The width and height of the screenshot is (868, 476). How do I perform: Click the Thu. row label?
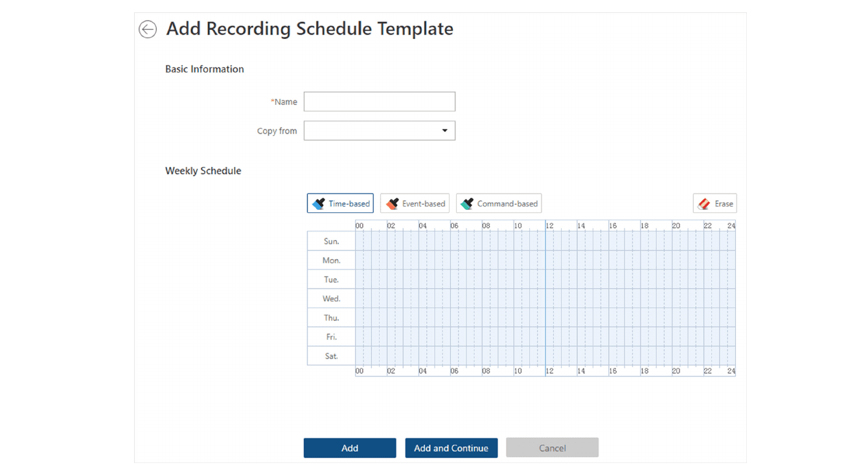331,318
